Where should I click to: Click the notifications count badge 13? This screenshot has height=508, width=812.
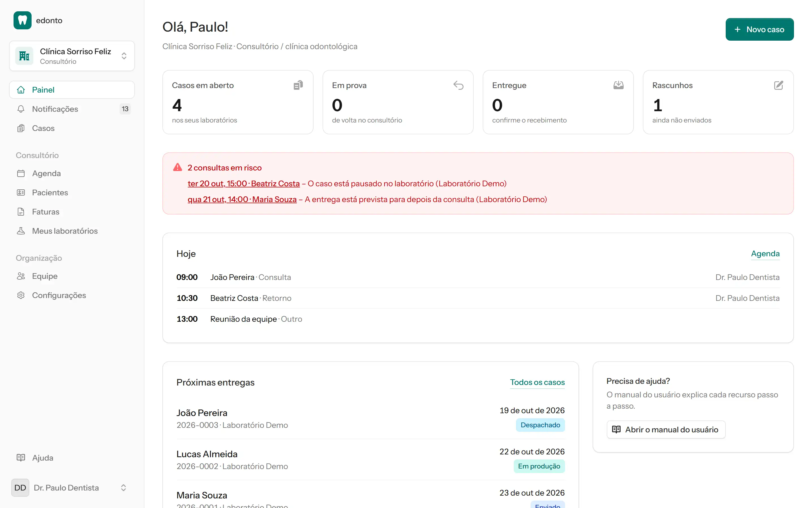pos(125,109)
